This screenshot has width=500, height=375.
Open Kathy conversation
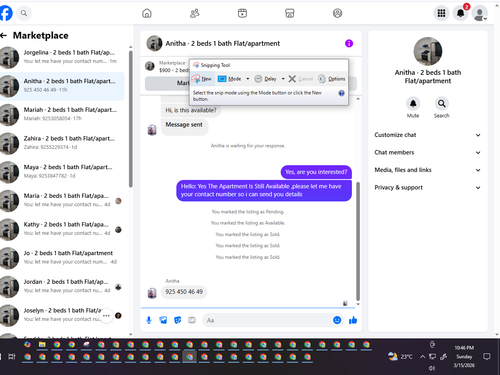(62, 229)
